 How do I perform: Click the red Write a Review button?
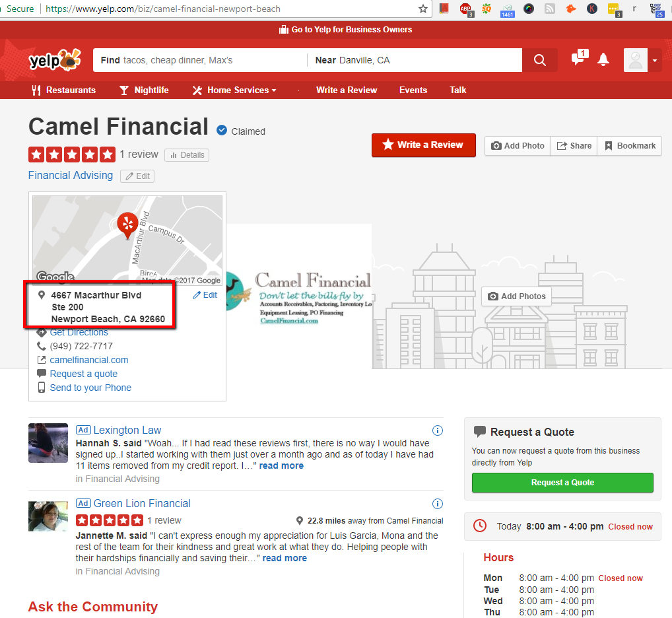click(423, 145)
